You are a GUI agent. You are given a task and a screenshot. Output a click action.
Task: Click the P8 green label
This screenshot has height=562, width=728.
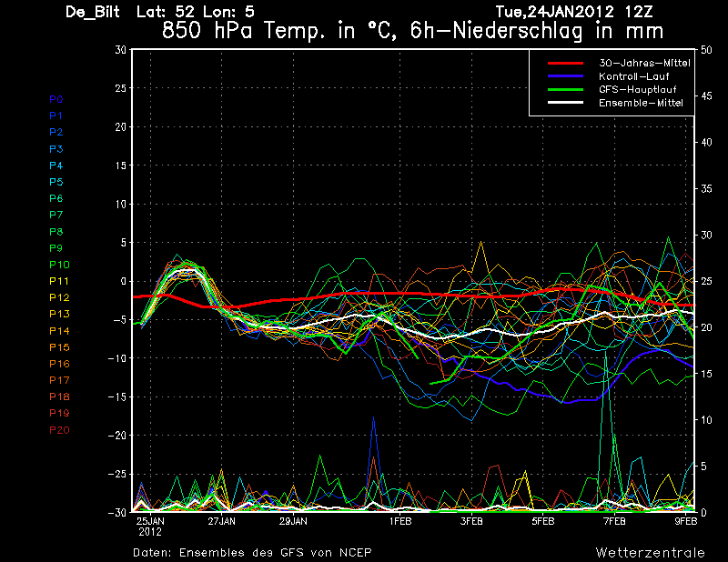coord(56,232)
